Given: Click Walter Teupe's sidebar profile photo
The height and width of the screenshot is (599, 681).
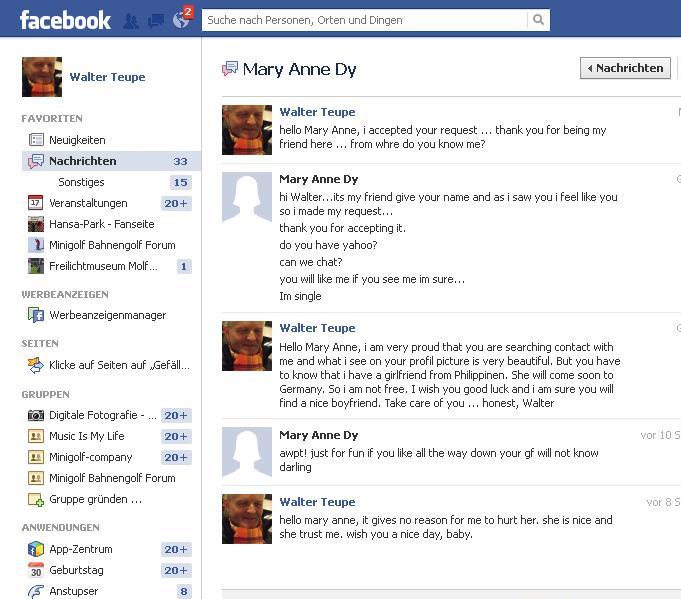Looking at the screenshot, I should click(42, 77).
